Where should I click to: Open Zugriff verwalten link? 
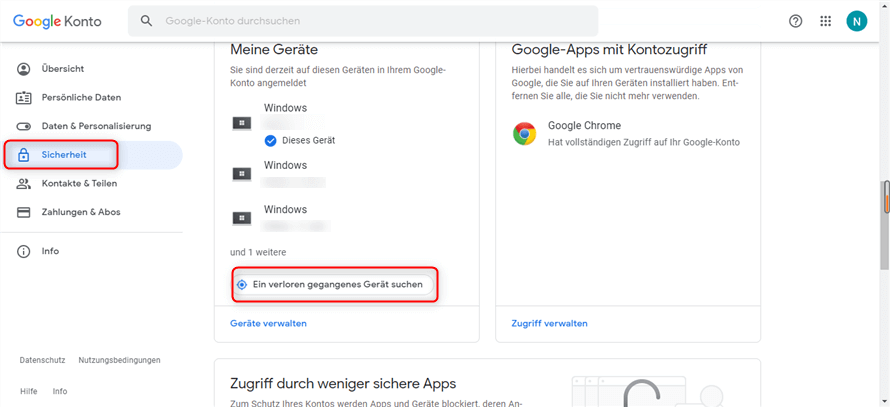click(x=549, y=323)
